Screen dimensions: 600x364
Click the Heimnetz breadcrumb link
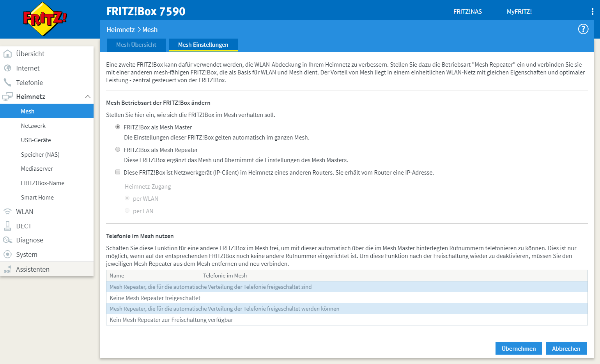(x=120, y=30)
